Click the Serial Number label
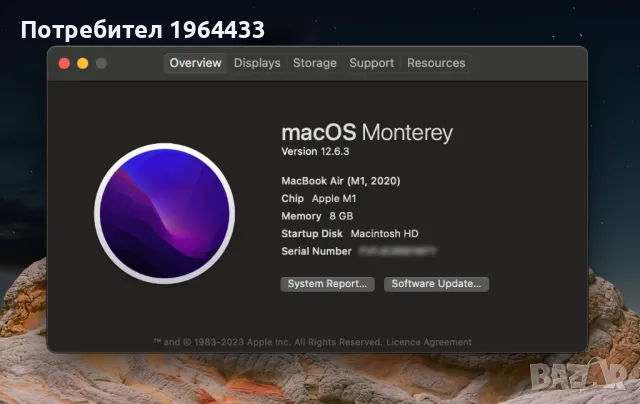640x404 pixels. (x=316, y=251)
